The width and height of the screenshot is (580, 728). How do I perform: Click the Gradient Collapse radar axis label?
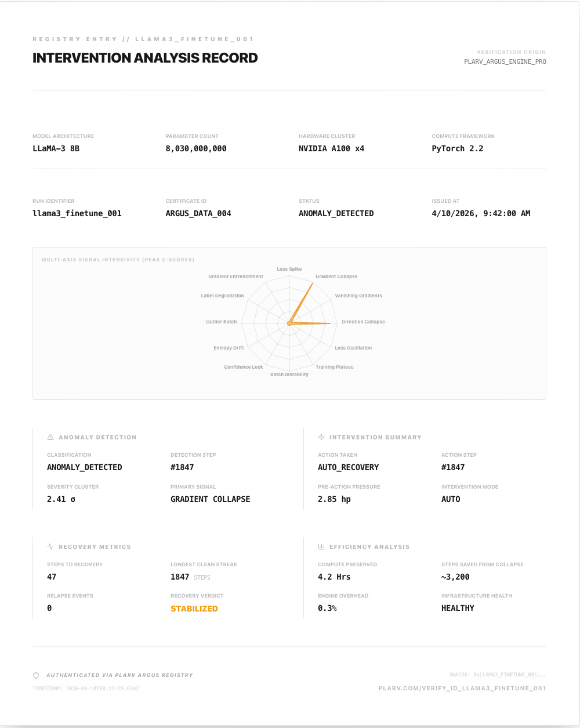pos(336,276)
